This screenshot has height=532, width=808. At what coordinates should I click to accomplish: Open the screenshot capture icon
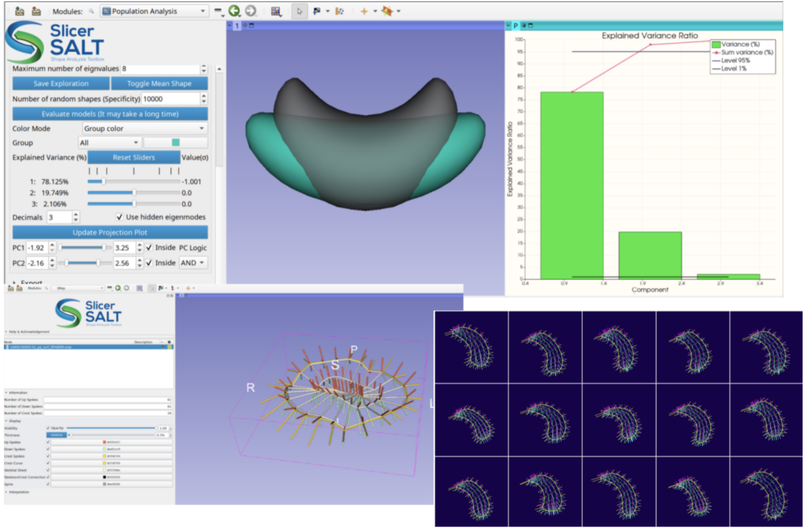pos(276,10)
